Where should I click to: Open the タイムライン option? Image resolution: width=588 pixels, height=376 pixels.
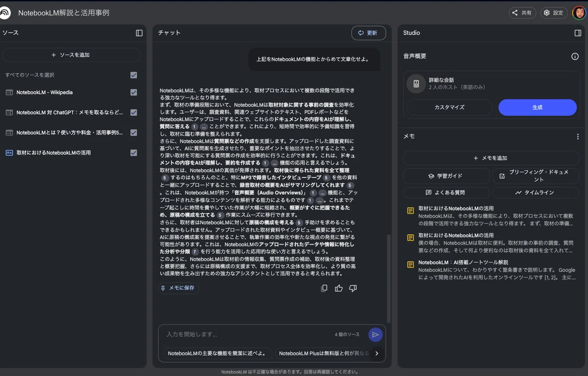[x=536, y=193]
